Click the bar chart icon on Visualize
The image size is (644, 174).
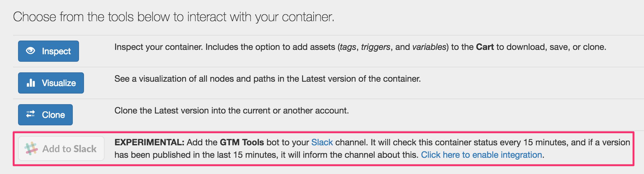[x=31, y=83]
